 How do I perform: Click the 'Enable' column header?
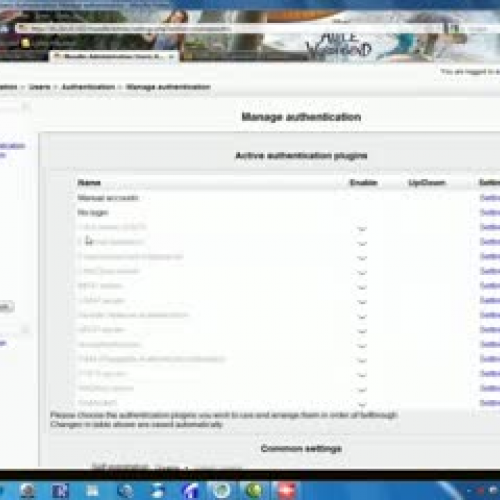(363, 183)
